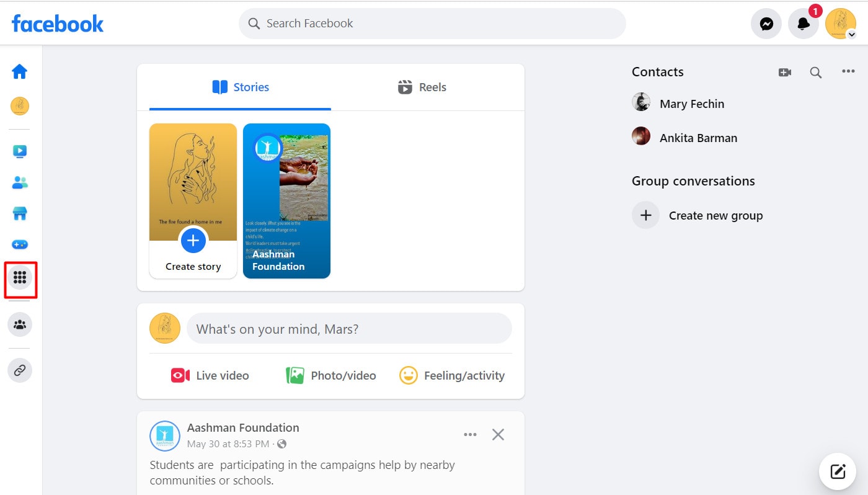Open Groups shortcut in the left sidebar
This screenshot has height=495, width=868.
click(20, 324)
